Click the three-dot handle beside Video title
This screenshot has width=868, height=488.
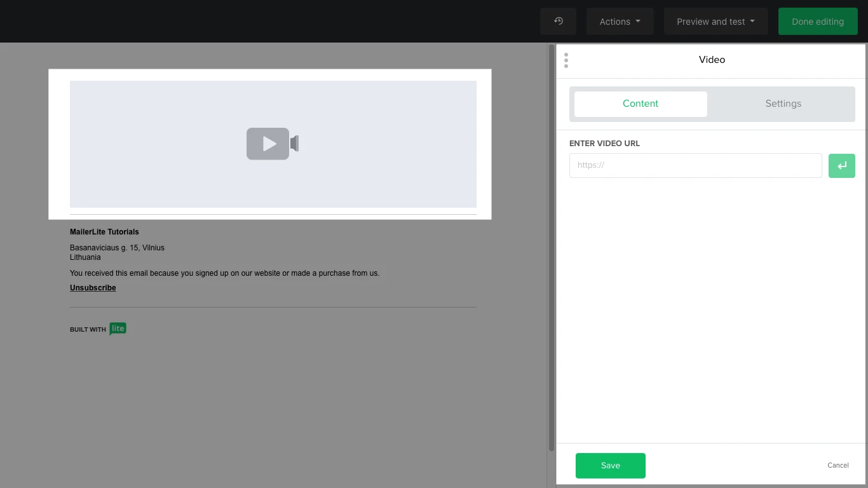pos(566,60)
